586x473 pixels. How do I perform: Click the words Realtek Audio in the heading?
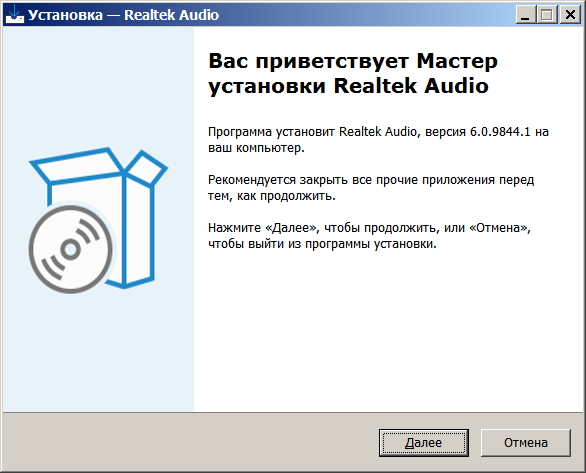pyautogui.click(x=411, y=86)
